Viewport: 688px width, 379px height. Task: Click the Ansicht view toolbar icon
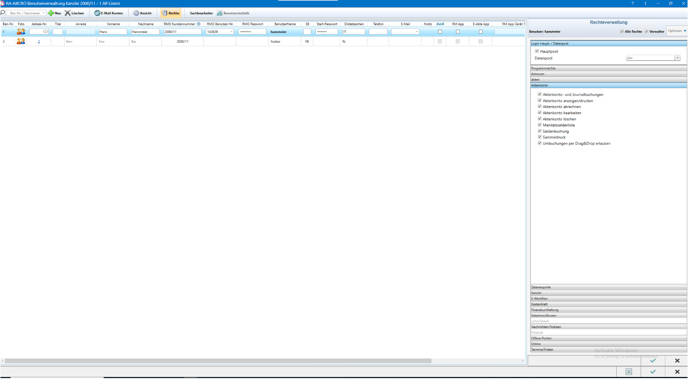pyautogui.click(x=136, y=13)
